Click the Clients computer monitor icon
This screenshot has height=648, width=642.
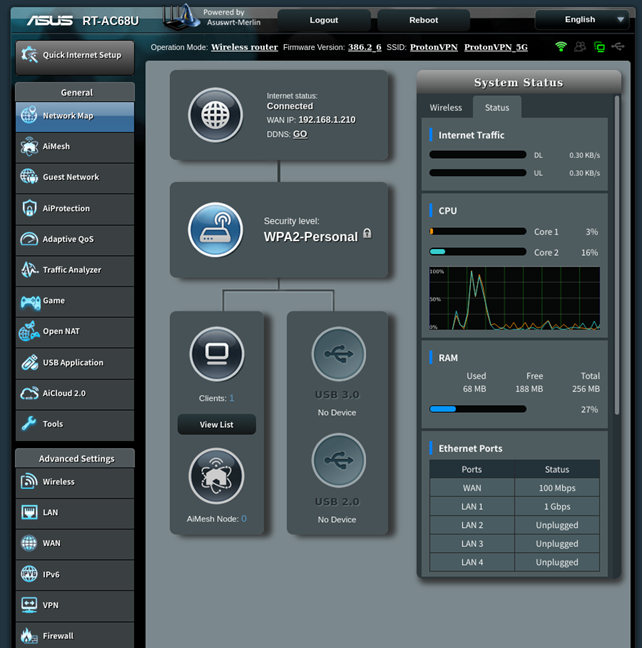[217, 354]
